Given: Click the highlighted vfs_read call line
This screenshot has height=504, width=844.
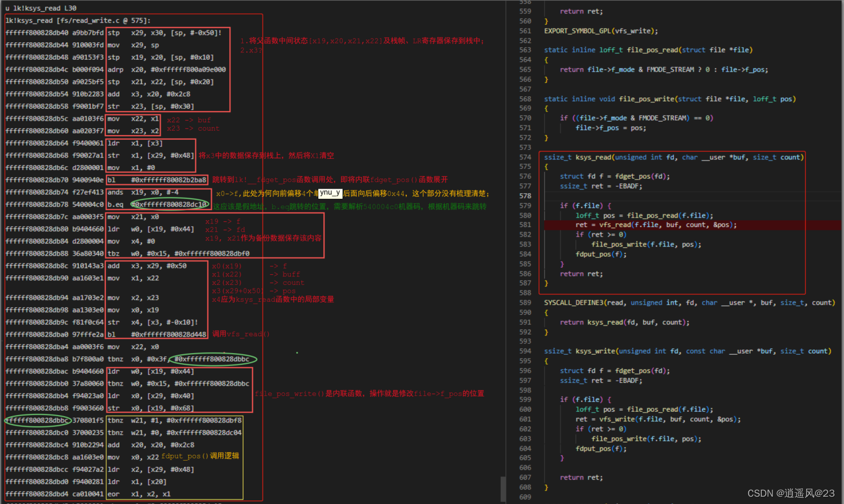Looking at the screenshot, I should click(656, 225).
